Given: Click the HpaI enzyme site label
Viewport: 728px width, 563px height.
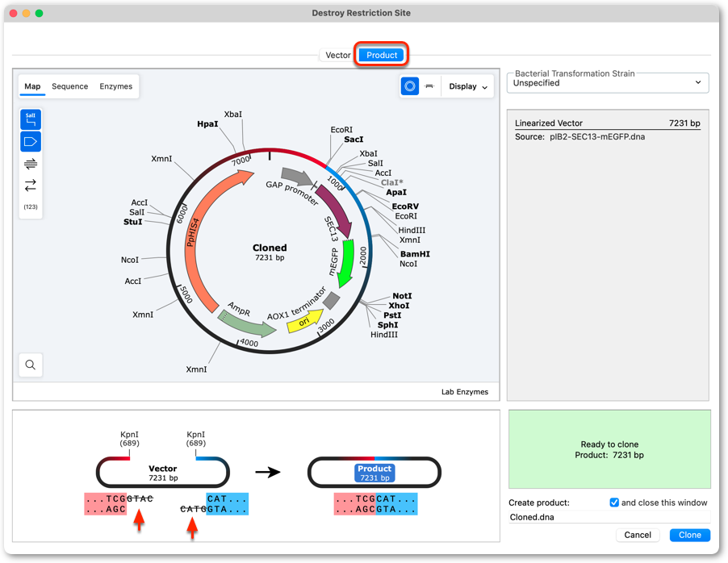Looking at the screenshot, I should click(x=207, y=124).
